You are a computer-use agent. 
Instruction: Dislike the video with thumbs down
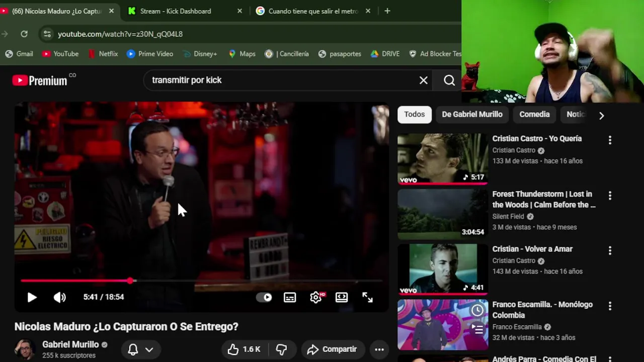[x=281, y=349]
